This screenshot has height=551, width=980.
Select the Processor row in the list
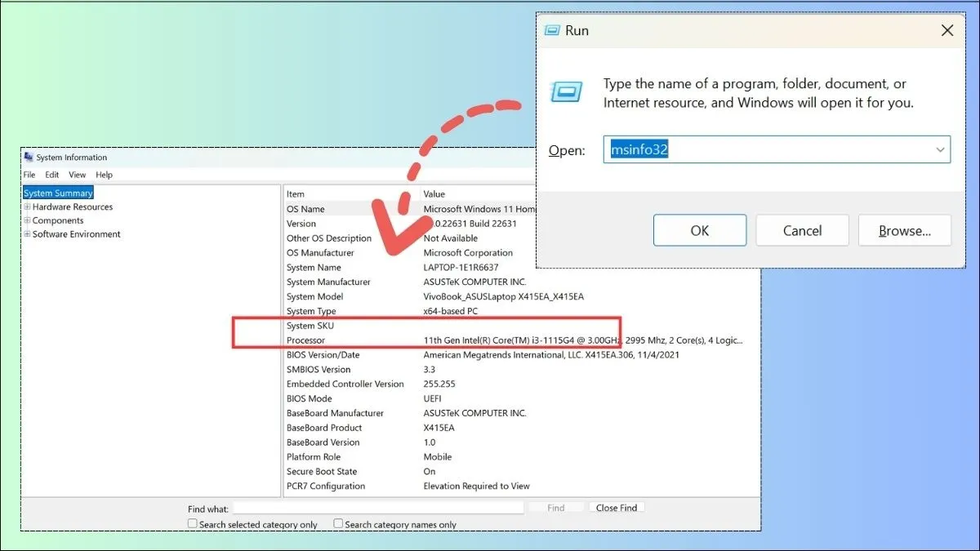(306, 340)
